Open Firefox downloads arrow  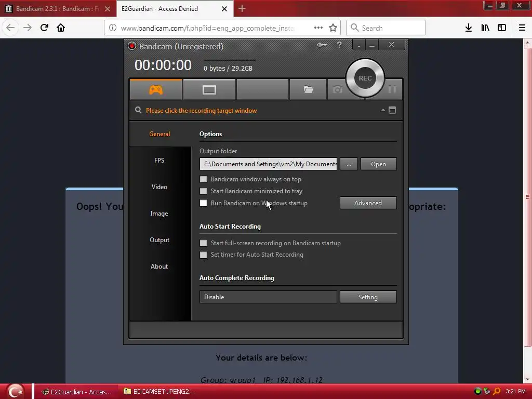click(469, 28)
